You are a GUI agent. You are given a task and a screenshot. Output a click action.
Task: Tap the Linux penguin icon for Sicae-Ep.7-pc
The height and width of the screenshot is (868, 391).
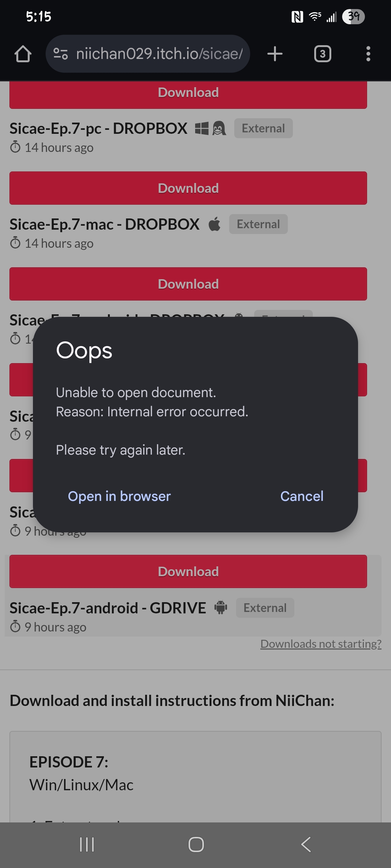pyautogui.click(x=219, y=128)
